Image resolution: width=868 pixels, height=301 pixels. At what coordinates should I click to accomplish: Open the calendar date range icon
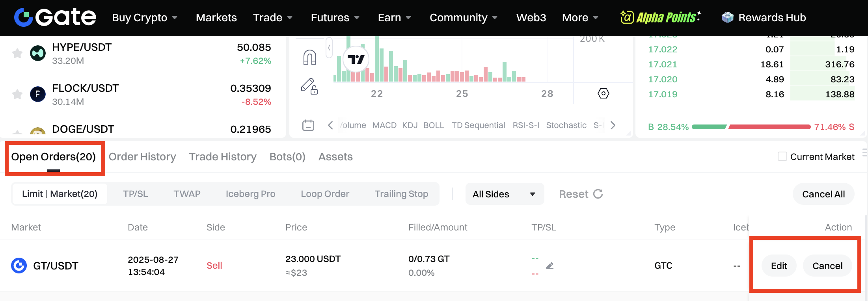point(308,125)
